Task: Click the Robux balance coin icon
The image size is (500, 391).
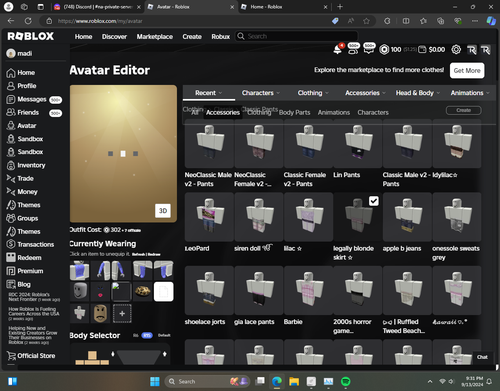Action: point(384,50)
